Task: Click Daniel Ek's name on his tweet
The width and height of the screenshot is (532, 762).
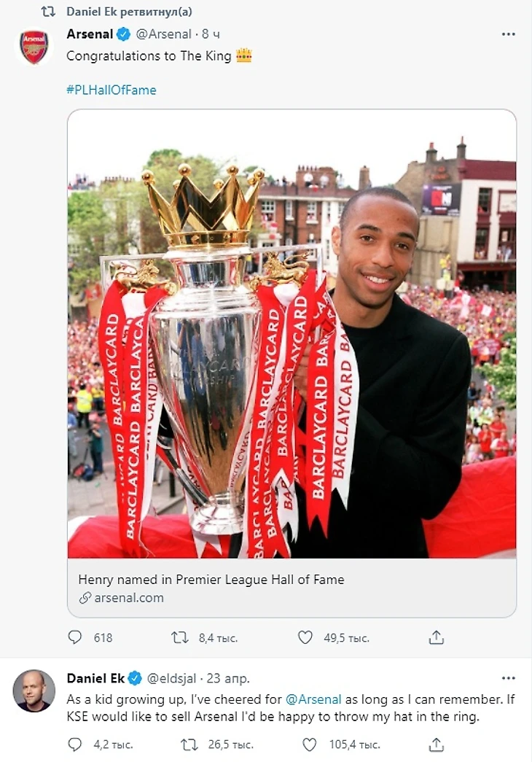Action: point(95,678)
